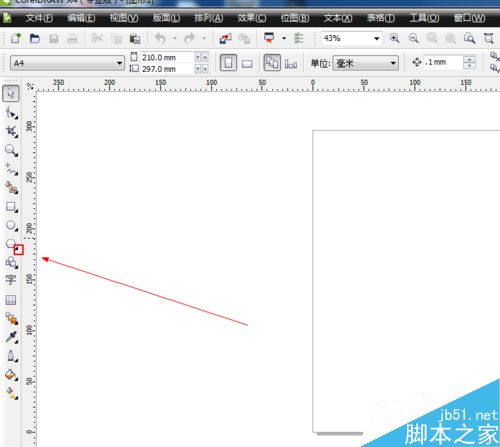The height and width of the screenshot is (447, 500).
Task: Select the Eyedropper tool
Action: click(11, 337)
